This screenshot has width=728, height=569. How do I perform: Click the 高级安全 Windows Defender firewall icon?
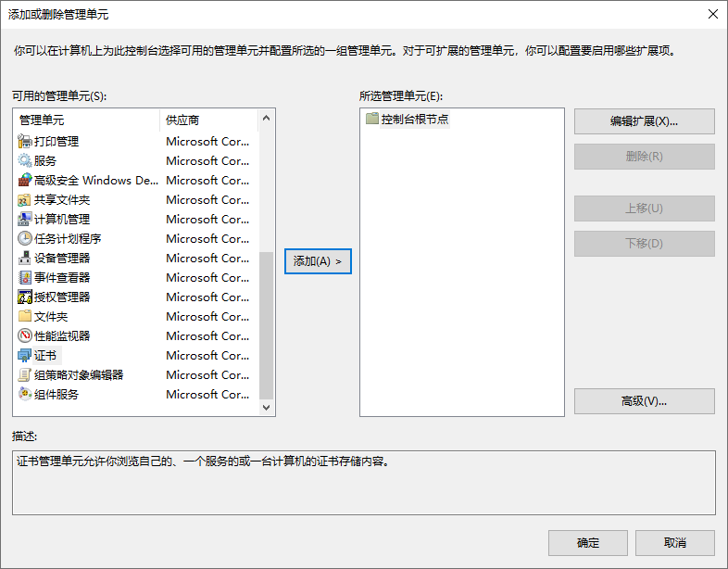pos(25,181)
